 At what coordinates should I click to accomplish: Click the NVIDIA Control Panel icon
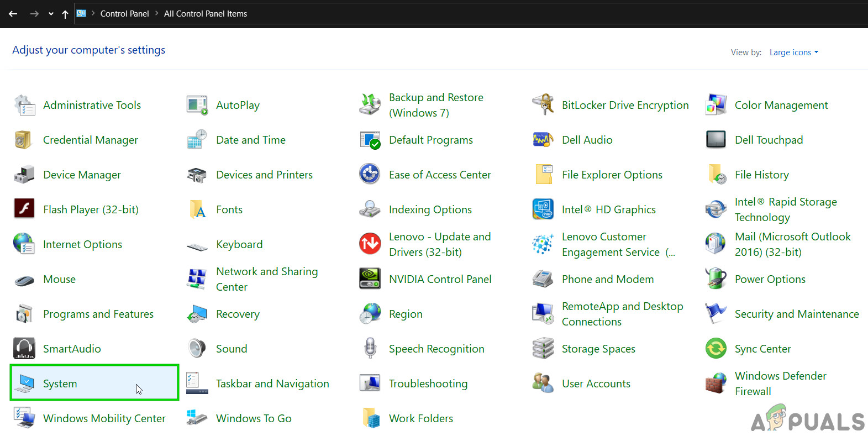(x=370, y=279)
